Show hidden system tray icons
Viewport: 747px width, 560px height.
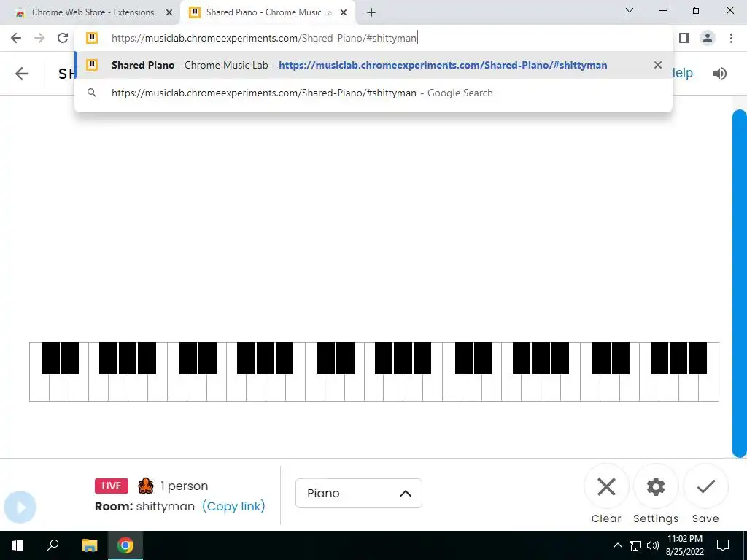[617, 545]
